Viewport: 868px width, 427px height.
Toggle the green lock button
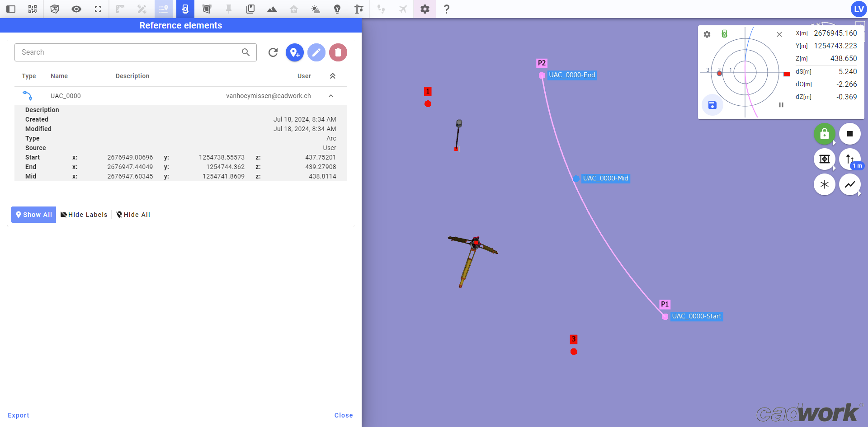click(x=824, y=134)
